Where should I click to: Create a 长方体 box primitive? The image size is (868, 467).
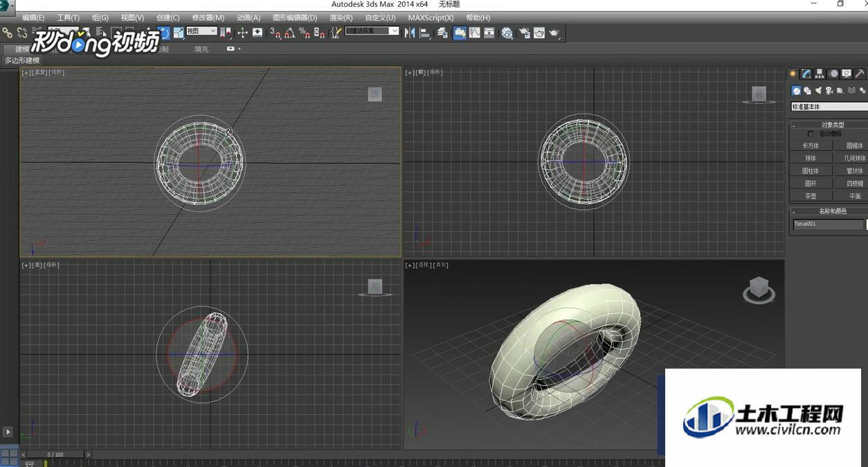point(811,146)
